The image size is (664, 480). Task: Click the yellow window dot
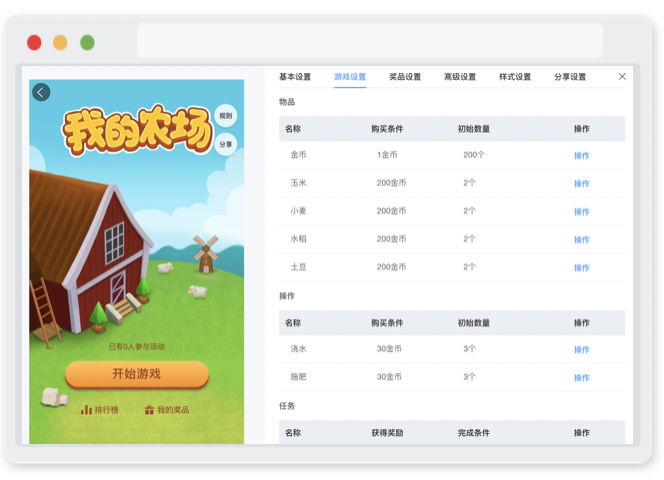(x=60, y=43)
